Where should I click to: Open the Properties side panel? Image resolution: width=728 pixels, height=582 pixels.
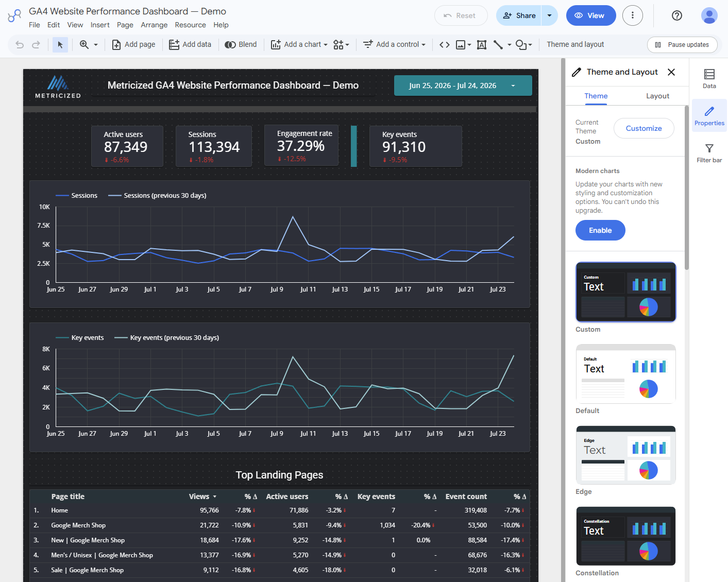(709, 116)
